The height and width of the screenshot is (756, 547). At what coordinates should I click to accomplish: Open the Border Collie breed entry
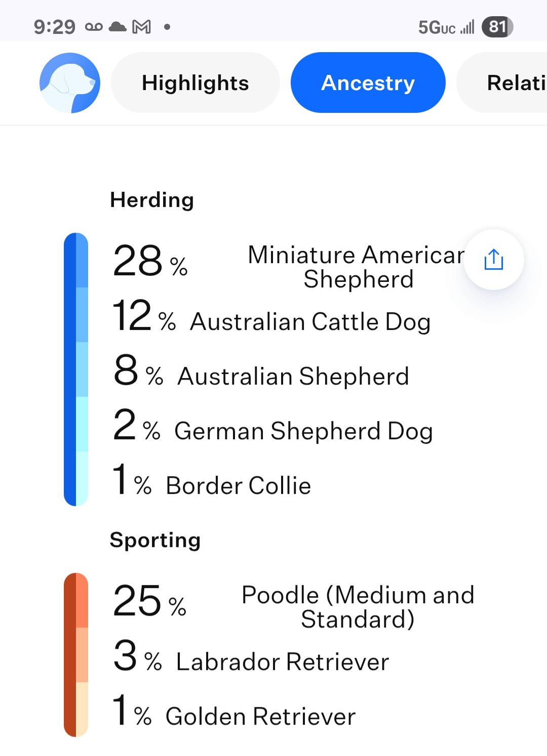[x=212, y=482]
